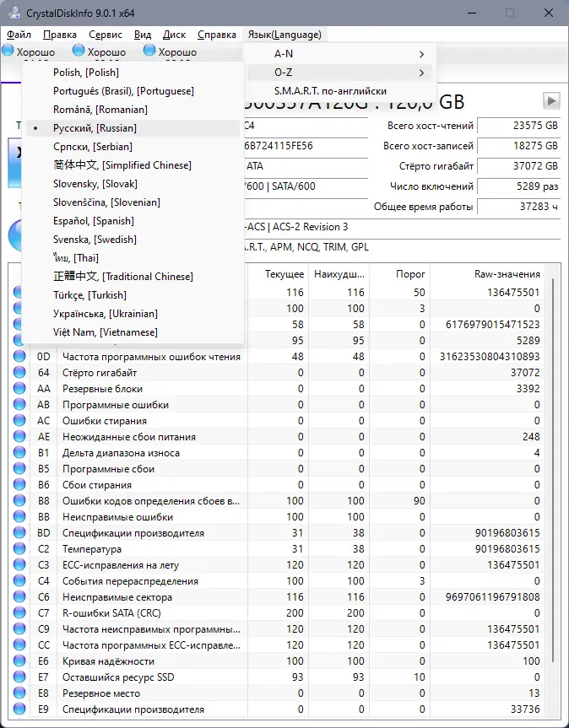This screenshot has height=728, width=569.
Task: Select the Стёрто гигабайт attribute row 64
Action: pyautogui.click(x=279, y=373)
